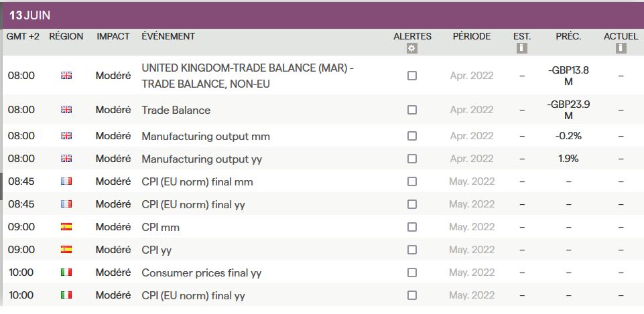
Task: Open the Consumer prices final yy event
Action: click(x=201, y=273)
